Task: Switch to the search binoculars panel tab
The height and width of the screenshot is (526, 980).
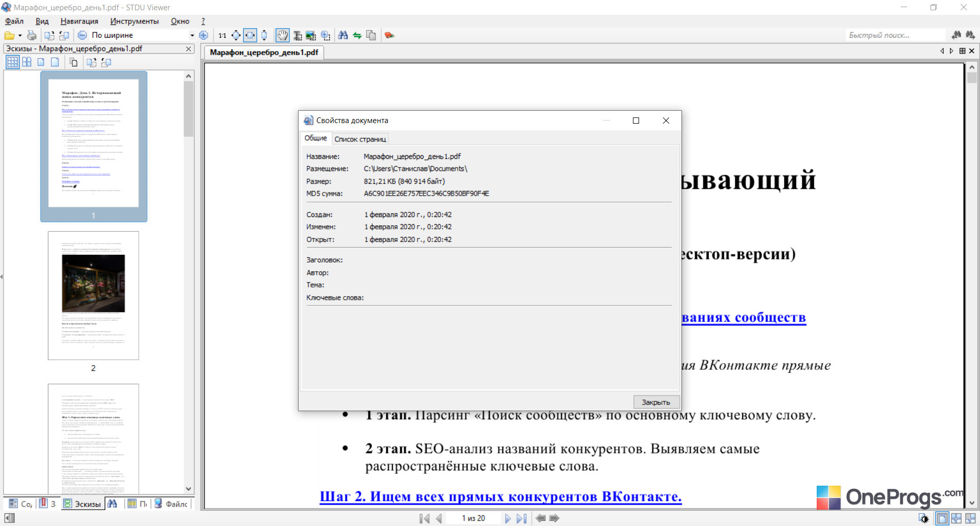Action: click(x=112, y=504)
